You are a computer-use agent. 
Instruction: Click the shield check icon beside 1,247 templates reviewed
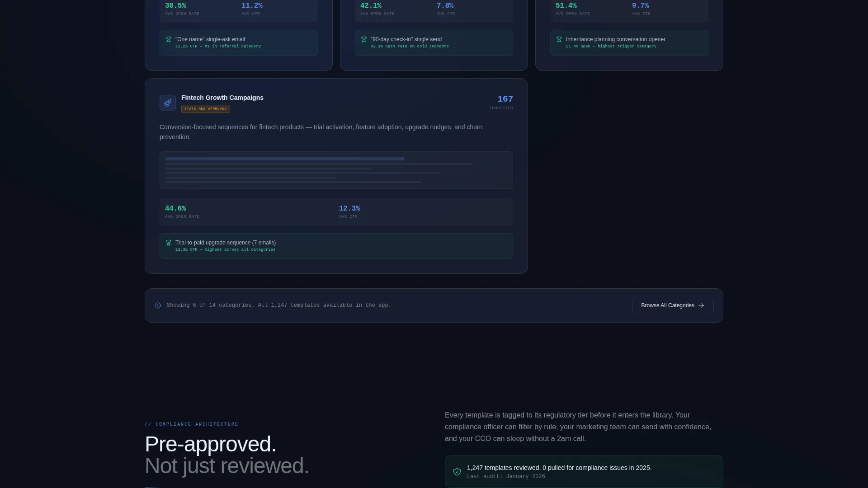(457, 472)
